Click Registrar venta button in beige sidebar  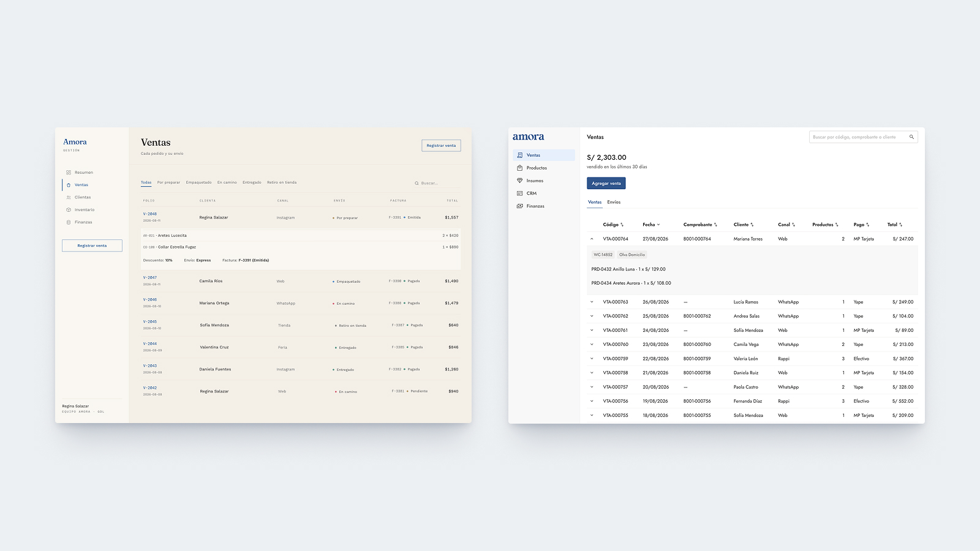coord(92,246)
